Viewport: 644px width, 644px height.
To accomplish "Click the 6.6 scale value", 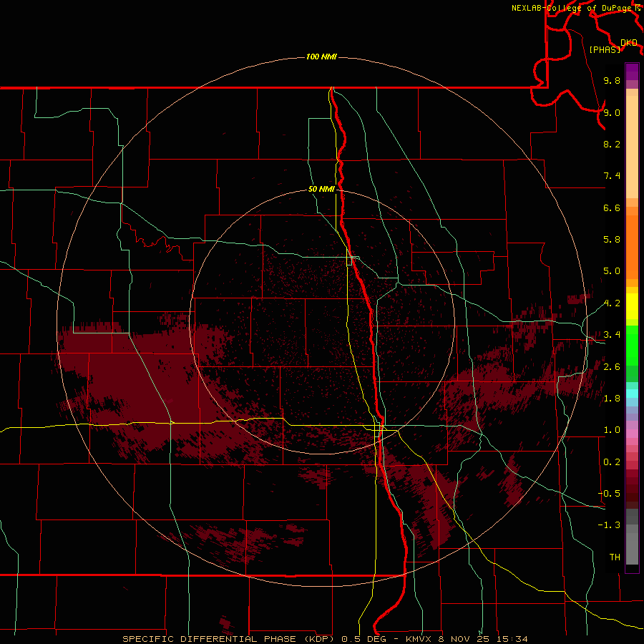I will 612,208.
